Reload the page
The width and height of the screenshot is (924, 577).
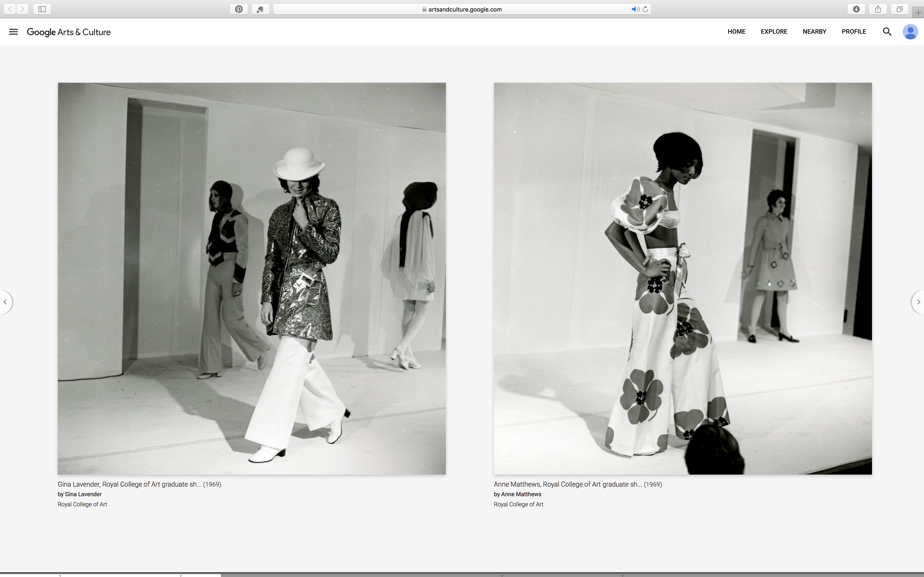645,9
